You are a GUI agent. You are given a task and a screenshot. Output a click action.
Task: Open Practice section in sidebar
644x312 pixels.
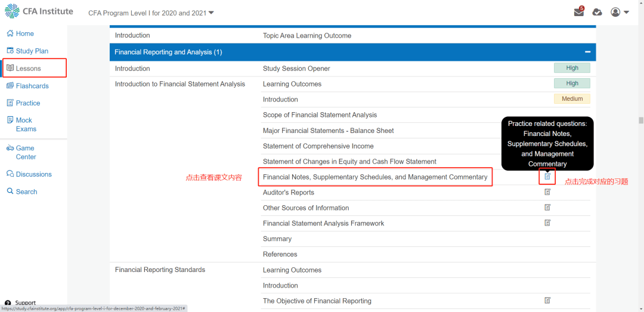click(x=23, y=103)
